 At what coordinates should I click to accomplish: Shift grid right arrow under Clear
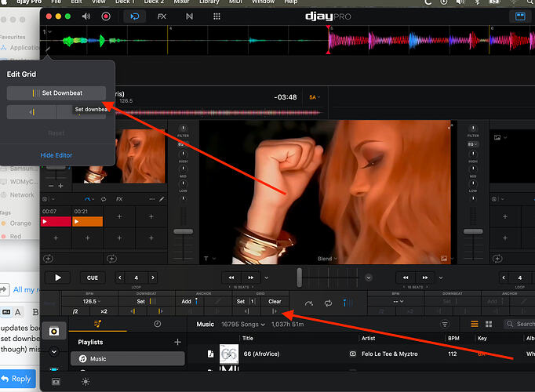(x=275, y=311)
